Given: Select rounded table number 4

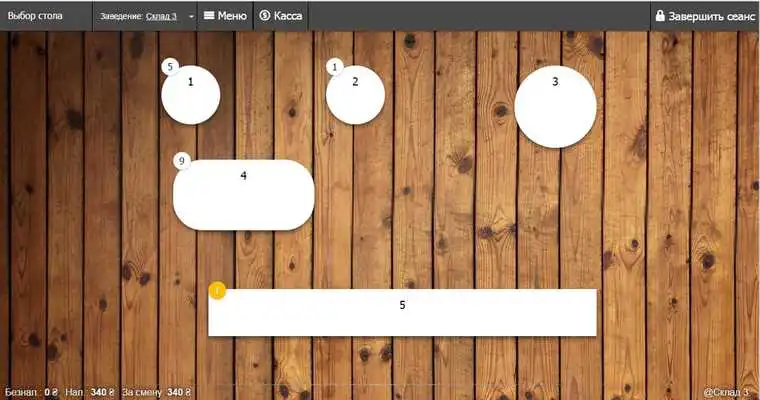Looking at the screenshot, I should click(244, 195).
